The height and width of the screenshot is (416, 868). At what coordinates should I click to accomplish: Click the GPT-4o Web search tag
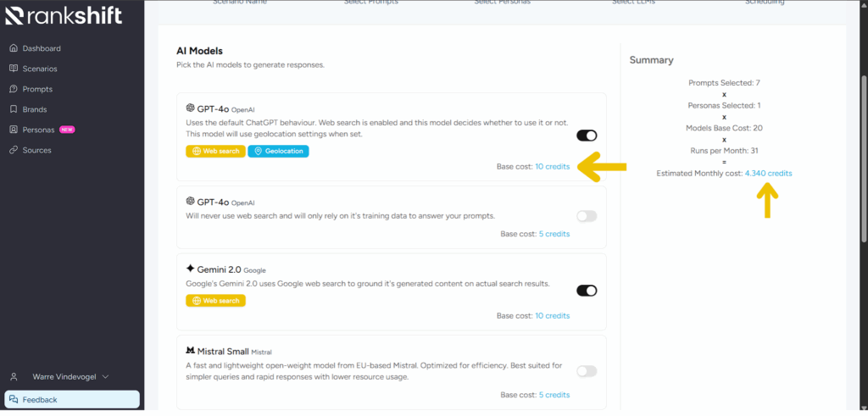pyautogui.click(x=215, y=151)
